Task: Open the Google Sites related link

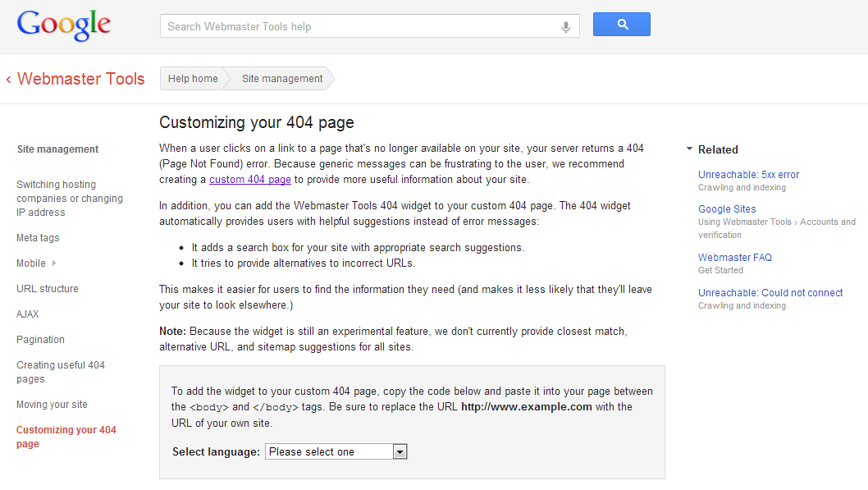Action: [727, 208]
